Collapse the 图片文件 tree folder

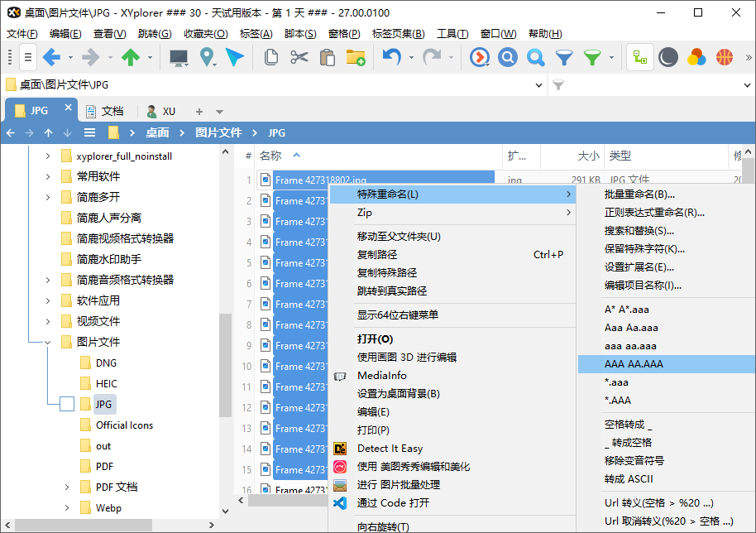pyautogui.click(x=47, y=342)
